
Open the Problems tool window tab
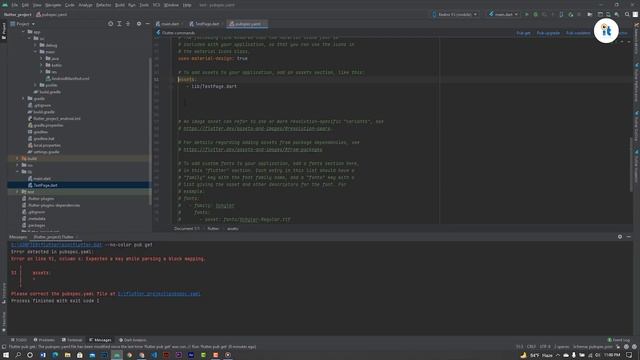(44, 340)
